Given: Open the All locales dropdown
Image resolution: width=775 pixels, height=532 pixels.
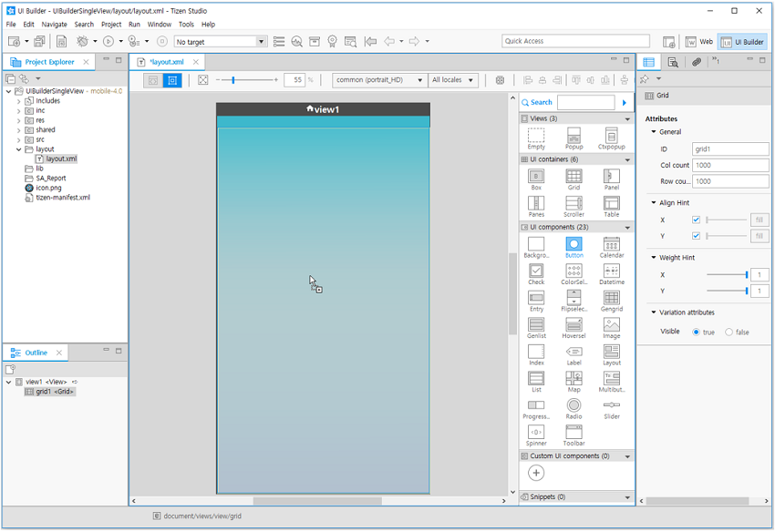Looking at the screenshot, I should click(x=453, y=80).
